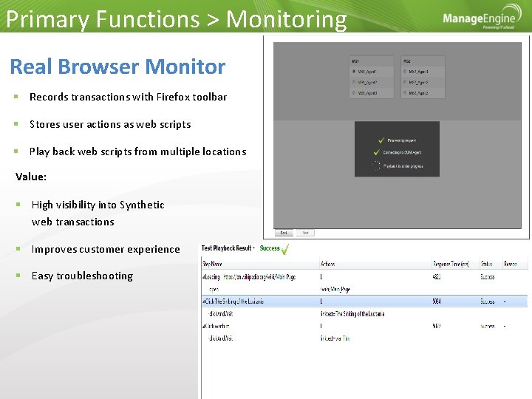Select the last clickAndWait row in results
532x399 pixels.
[364, 338]
